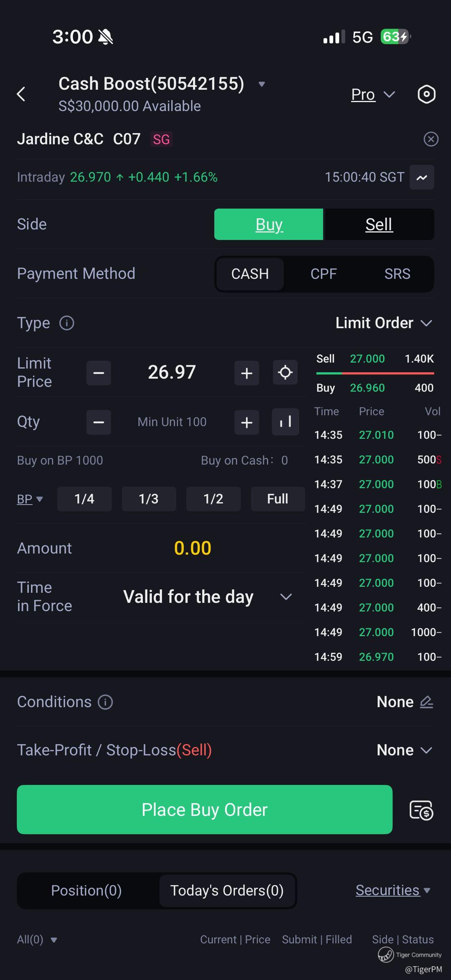The height and width of the screenshot is (980, 451).
Task: Tap the Amount value 0.00
Action: pos(193,548)
